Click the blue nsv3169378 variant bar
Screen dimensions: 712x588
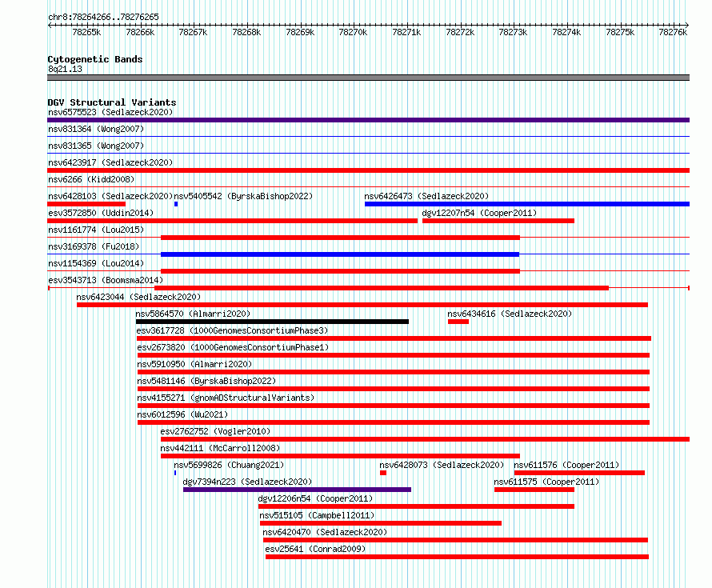coord(340,254)
